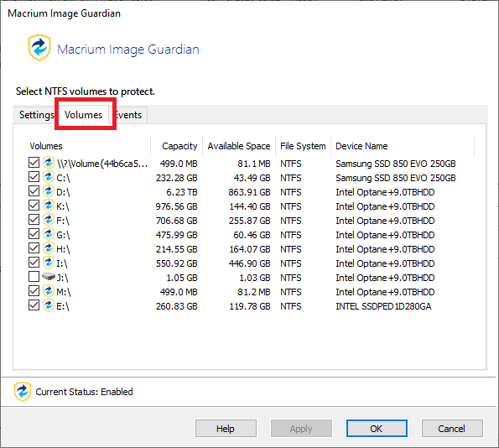Viewport: 499px width, 448px height.
Task: Toggle the F:\ volume checkbox
Action: (34, 219)
